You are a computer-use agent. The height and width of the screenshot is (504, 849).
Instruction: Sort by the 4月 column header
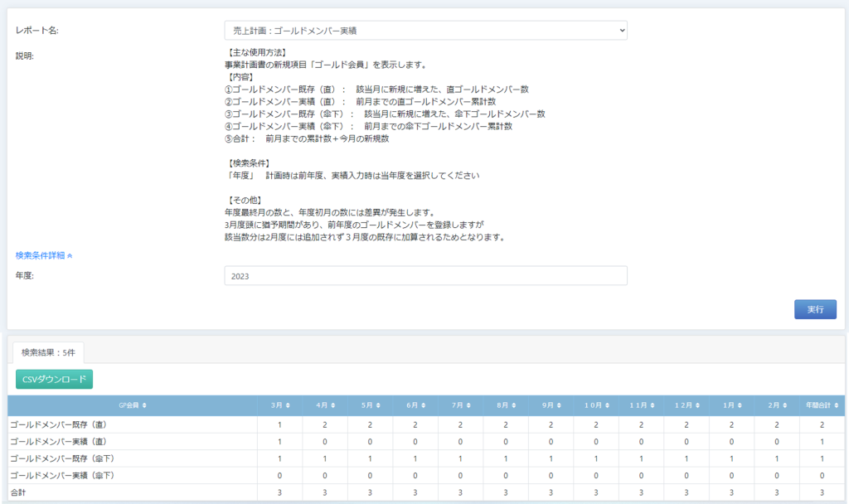tap(325, 405)
